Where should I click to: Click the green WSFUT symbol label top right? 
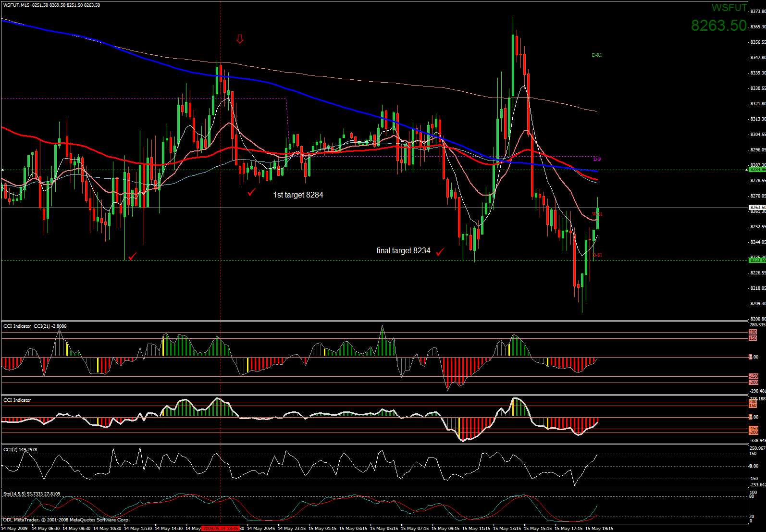point(729,8)
